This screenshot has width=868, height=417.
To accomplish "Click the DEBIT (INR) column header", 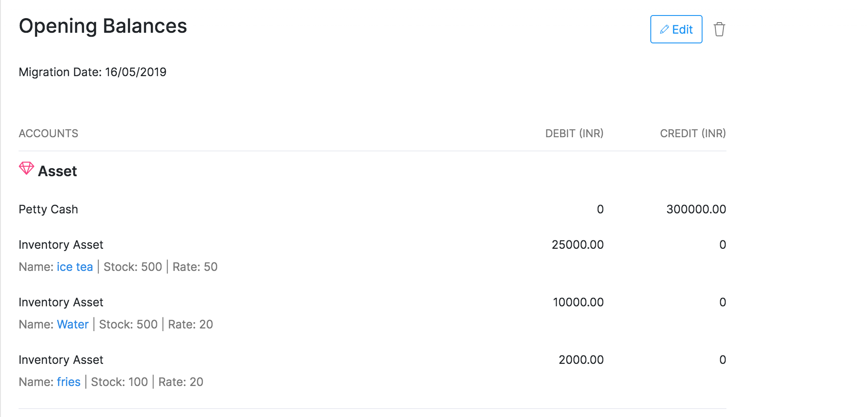I will [x=574, y=134].
